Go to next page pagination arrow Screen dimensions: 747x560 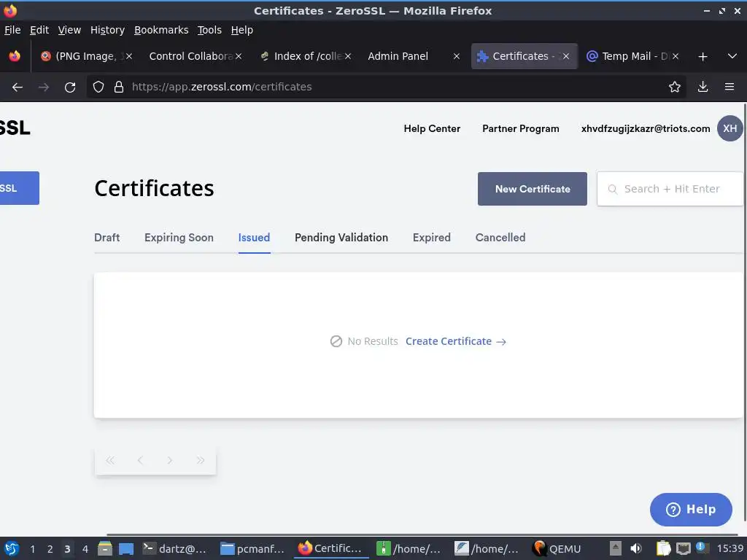point(169,461)
